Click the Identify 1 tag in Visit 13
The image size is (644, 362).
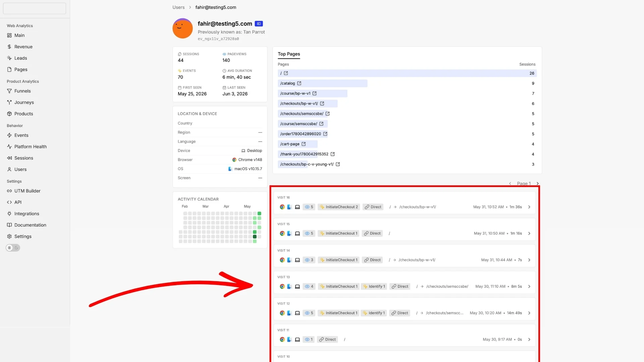coord(374,286)
